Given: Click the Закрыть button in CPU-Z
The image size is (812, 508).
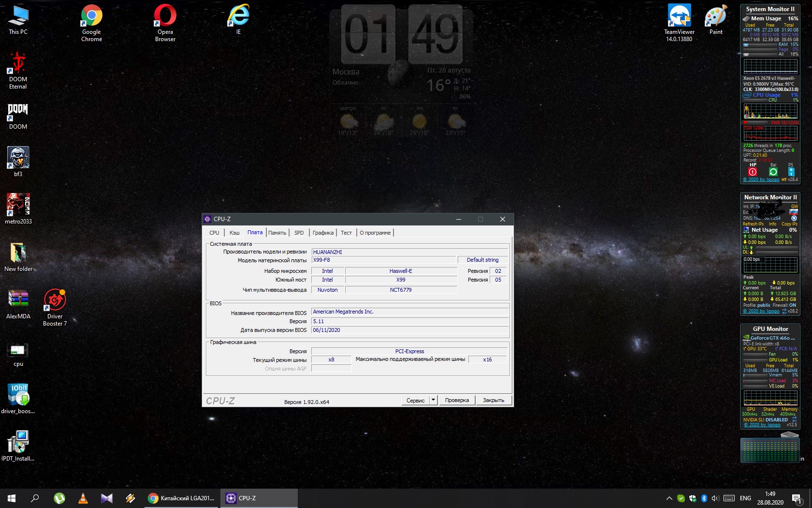Looking at the screenshot, I should [x=493, y=400].
